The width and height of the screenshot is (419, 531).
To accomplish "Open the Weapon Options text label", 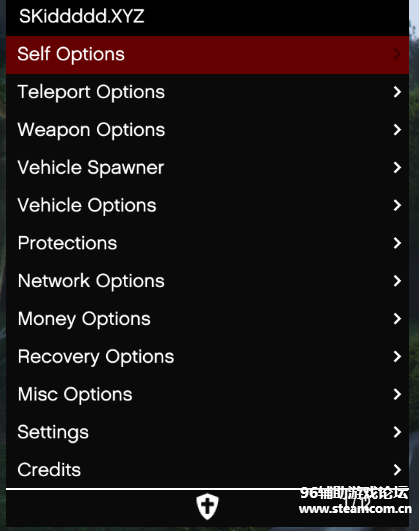I will pos(91,130).
